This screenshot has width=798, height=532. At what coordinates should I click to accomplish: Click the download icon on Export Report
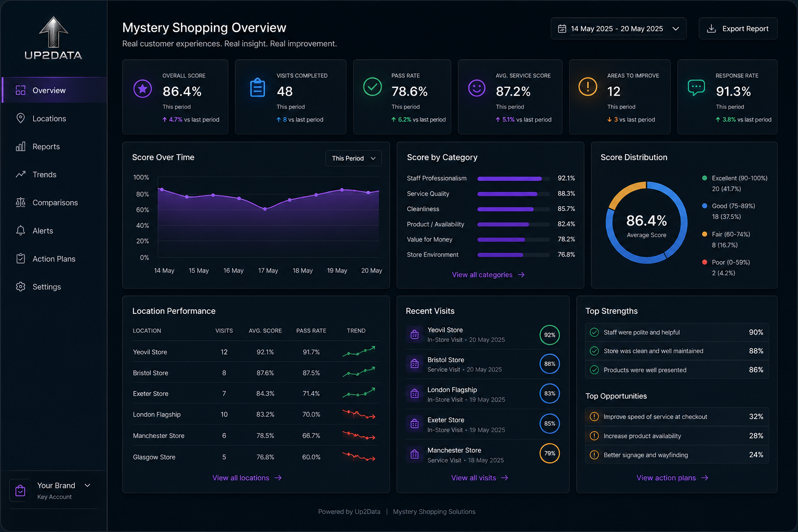click(x=712, y=29)
